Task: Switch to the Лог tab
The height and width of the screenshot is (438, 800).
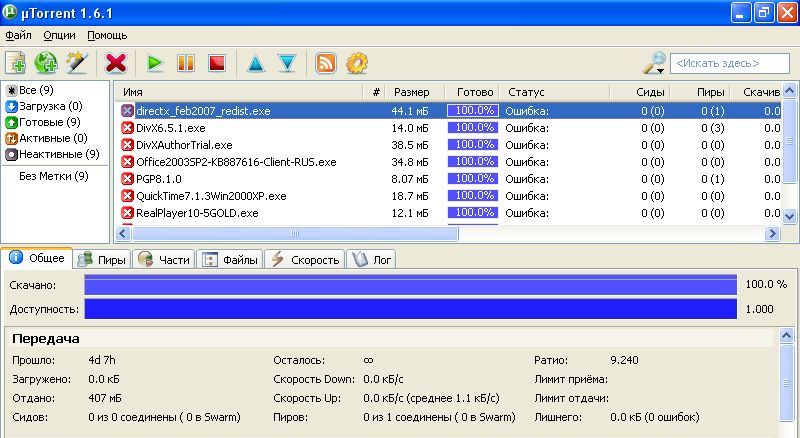Action: (371, 259)
